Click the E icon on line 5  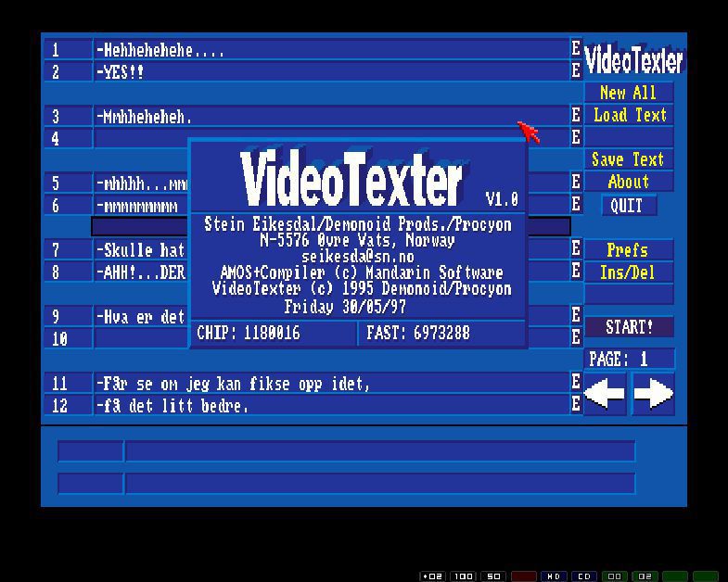pyautogui.click(x=576, y=183)
